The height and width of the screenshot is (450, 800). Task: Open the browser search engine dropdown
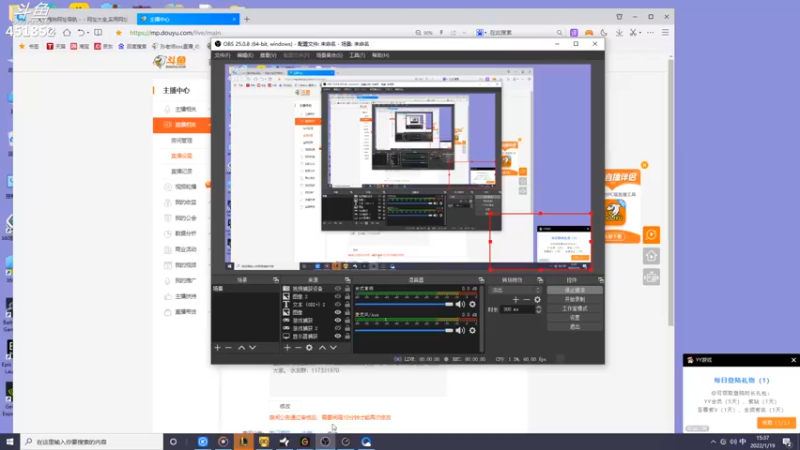481,33
